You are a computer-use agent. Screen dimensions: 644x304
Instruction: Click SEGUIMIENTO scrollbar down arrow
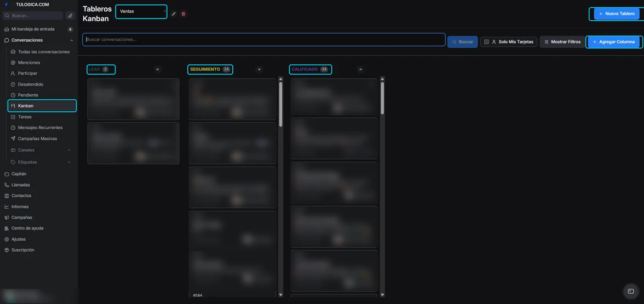[281, 295]
